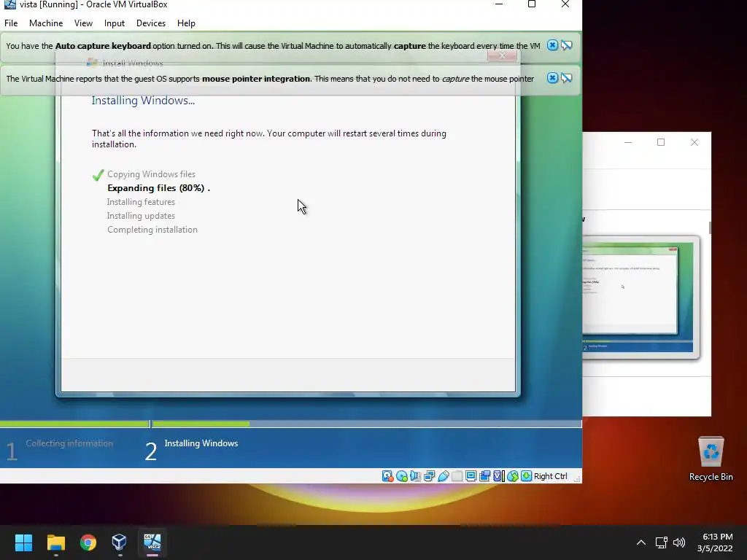Viewport: 747px width, 560px height.
Task: Open the Machine menu
Action: pyautogui.click(x=46, y=23)
